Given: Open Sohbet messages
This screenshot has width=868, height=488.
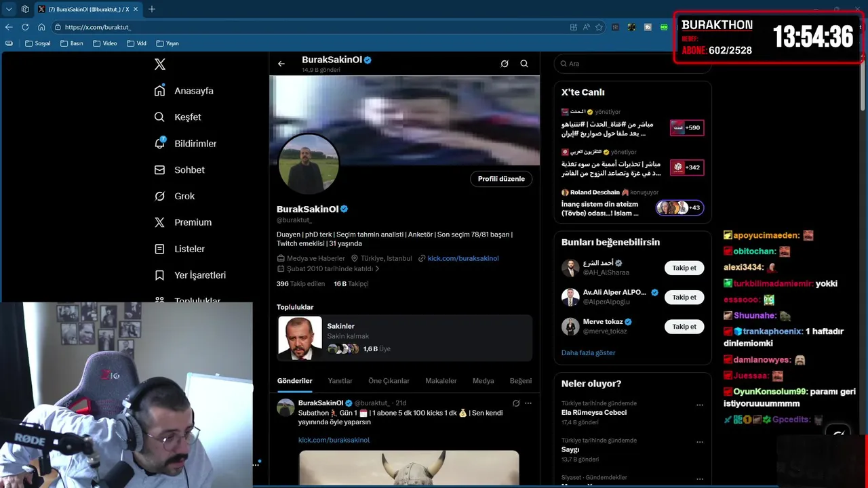Looking at the screenshot, I should point(180,170).
